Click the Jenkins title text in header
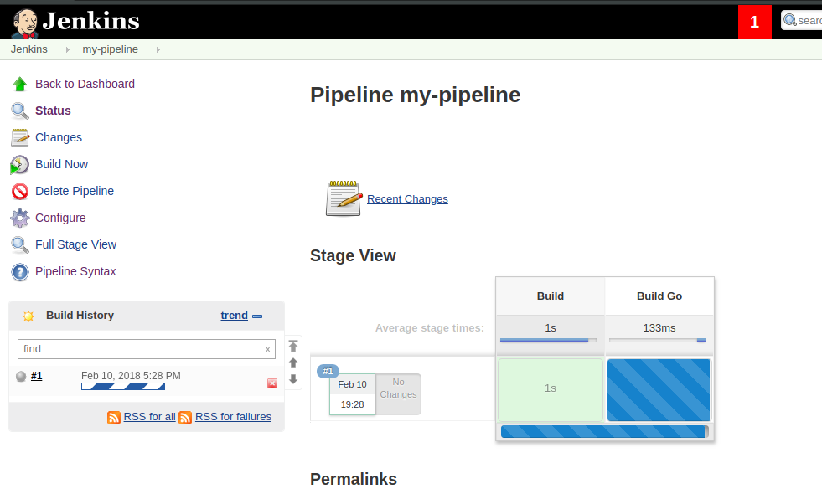This screenshot has height=504, width=822. [91, 21]
